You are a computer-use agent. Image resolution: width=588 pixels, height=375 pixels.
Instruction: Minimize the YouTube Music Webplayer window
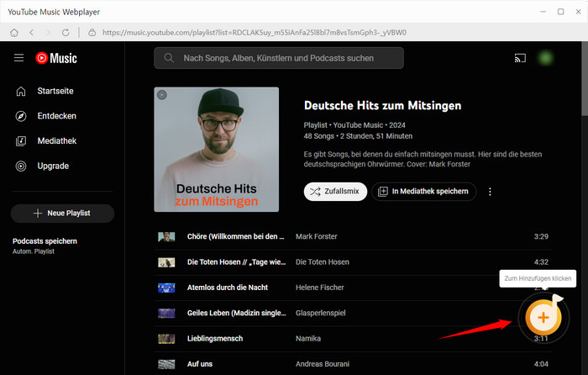[x=543, y=12]
